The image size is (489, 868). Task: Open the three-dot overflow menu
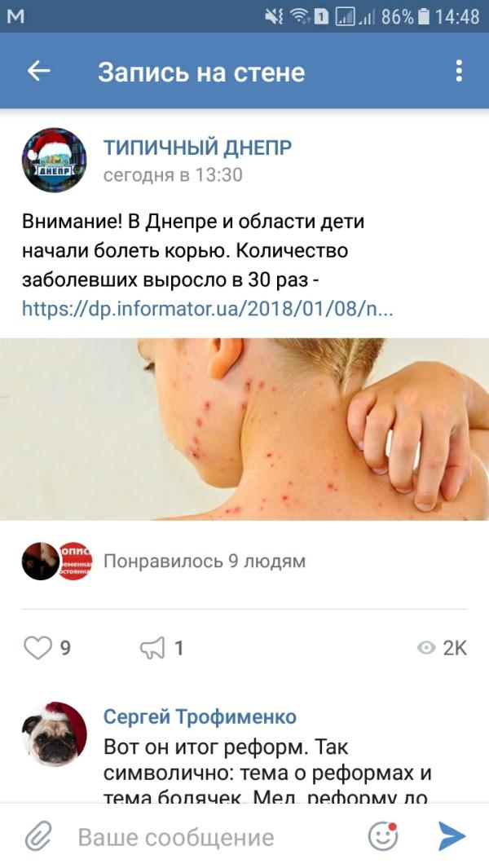pos(459,71)
